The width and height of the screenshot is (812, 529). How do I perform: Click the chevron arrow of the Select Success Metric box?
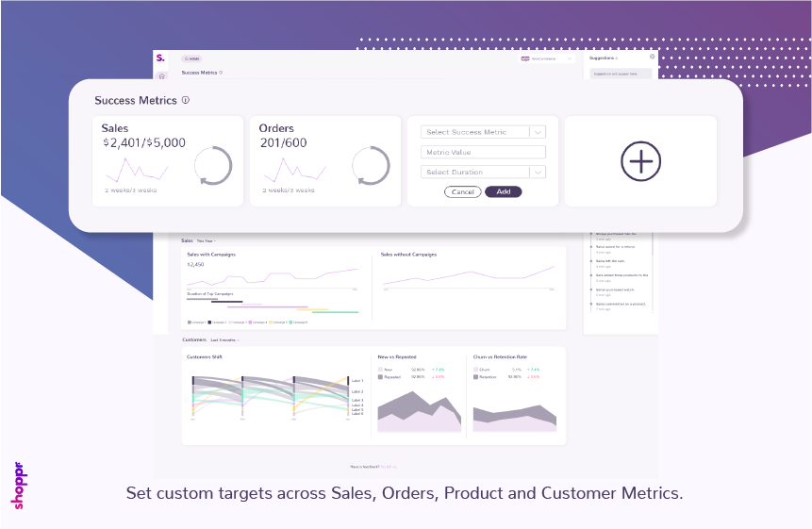coord(539,133)
